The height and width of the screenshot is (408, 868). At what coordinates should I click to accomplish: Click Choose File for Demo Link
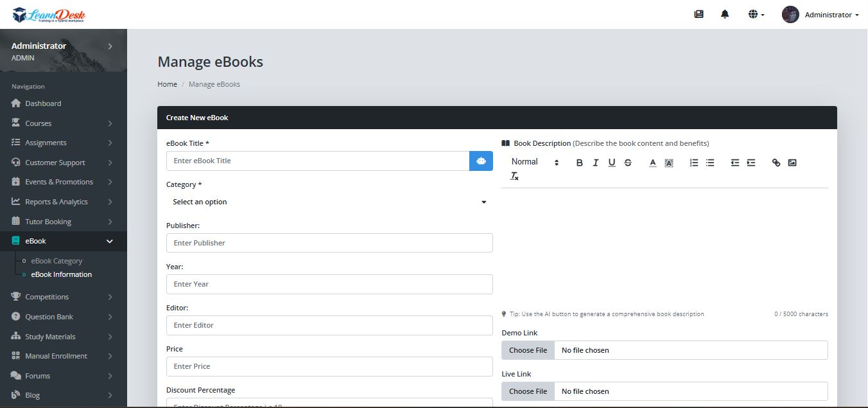coord(528,350)
